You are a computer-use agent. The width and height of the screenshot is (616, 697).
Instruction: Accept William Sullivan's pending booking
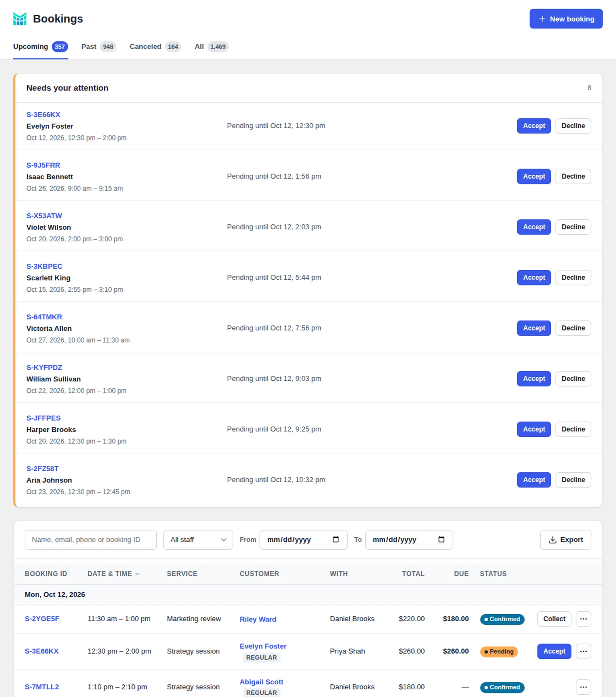coord(534,378)
